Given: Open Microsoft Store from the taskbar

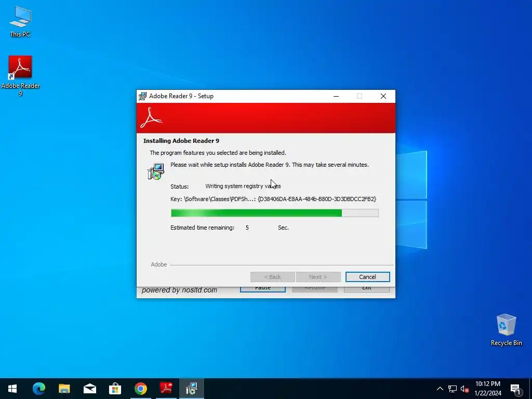Looking at the screenshot, I should [x=115, y=389].
